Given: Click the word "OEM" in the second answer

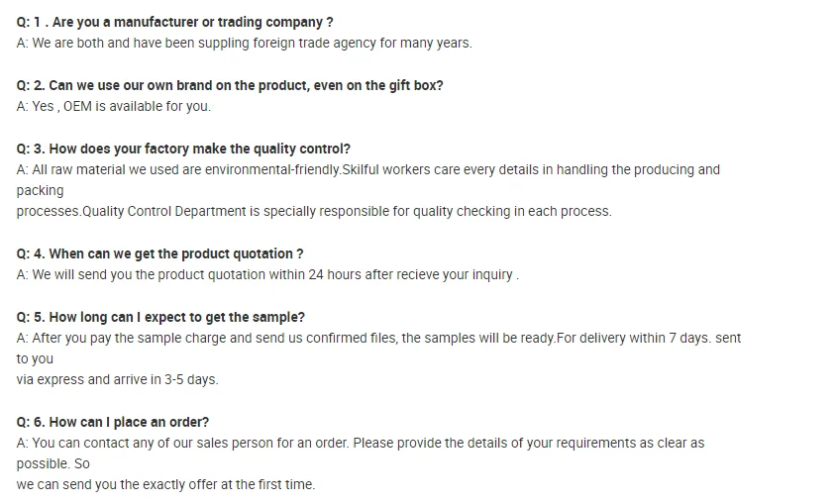Looking at the screenshot, I should pos(77,106).
